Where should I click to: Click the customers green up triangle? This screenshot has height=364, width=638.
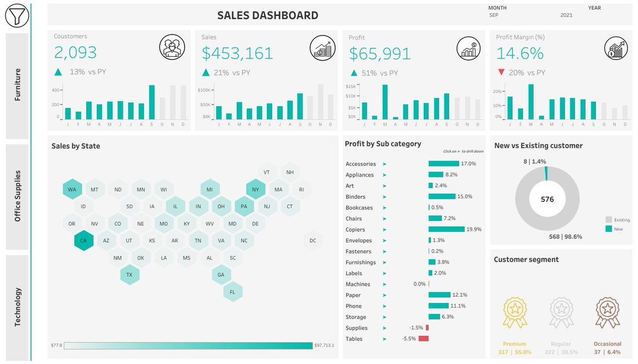point(58,72)
